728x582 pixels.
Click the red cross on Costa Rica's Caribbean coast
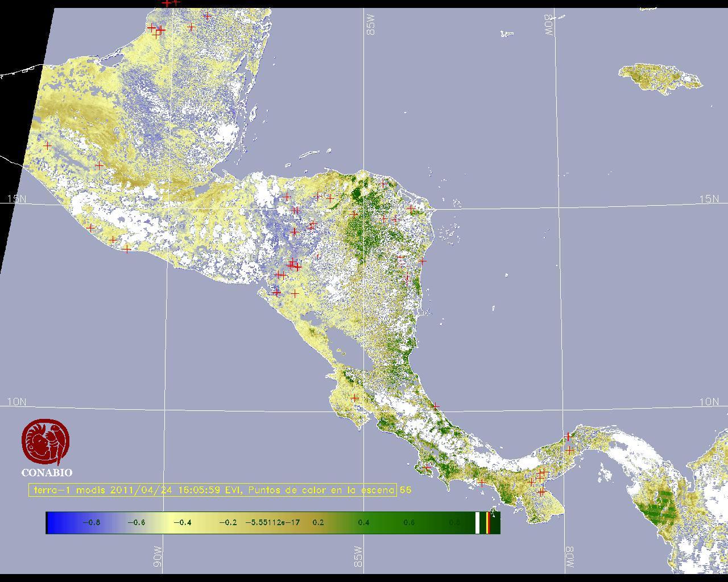[x=435, y=406]
